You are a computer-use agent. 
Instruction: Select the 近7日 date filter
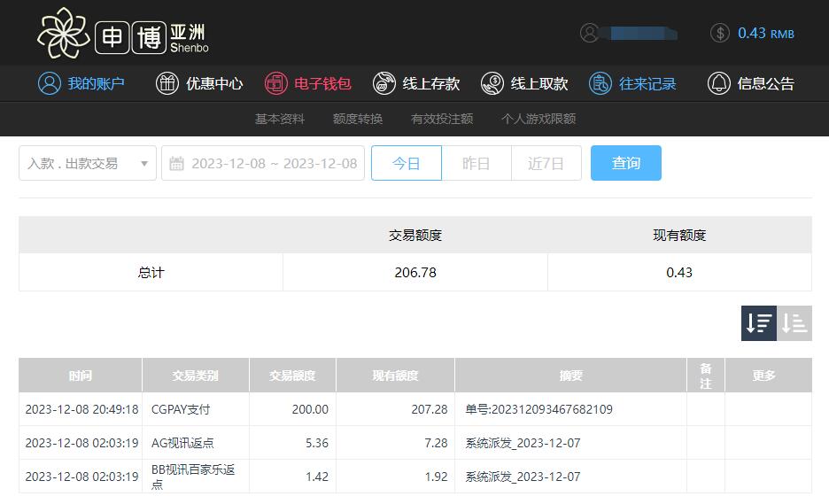pyautogui.click(x=546, y=163)
